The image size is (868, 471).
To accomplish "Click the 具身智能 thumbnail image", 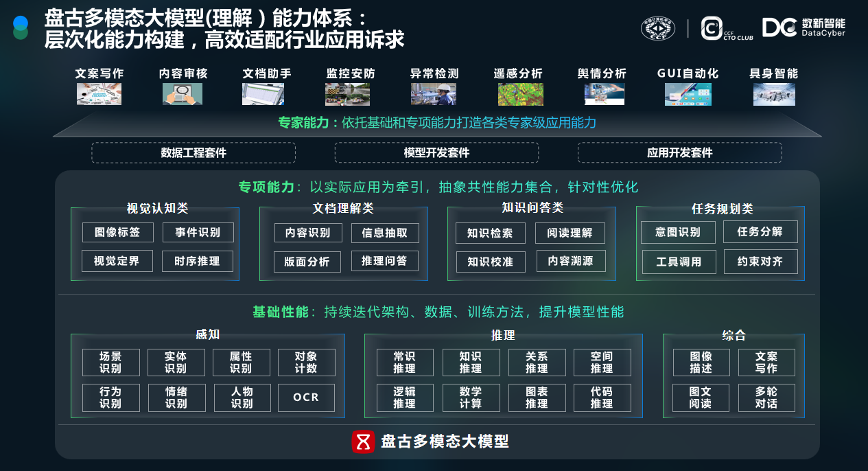I will [774, 94].
